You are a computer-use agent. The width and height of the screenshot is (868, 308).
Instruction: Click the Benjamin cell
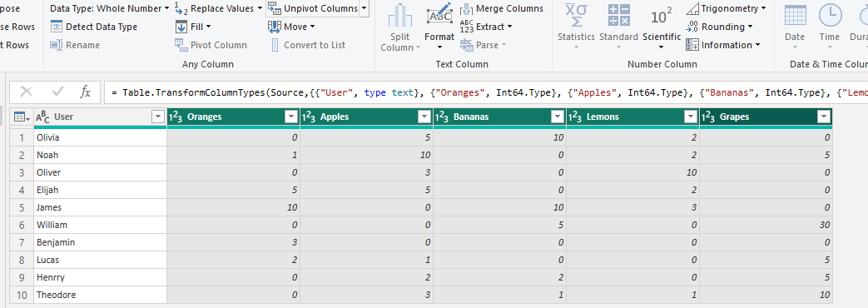pyautogui.click(x=100, y=242)
